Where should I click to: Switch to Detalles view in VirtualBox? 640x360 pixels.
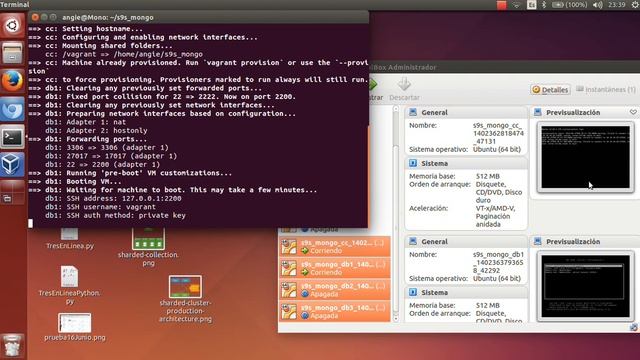point(550,89)
